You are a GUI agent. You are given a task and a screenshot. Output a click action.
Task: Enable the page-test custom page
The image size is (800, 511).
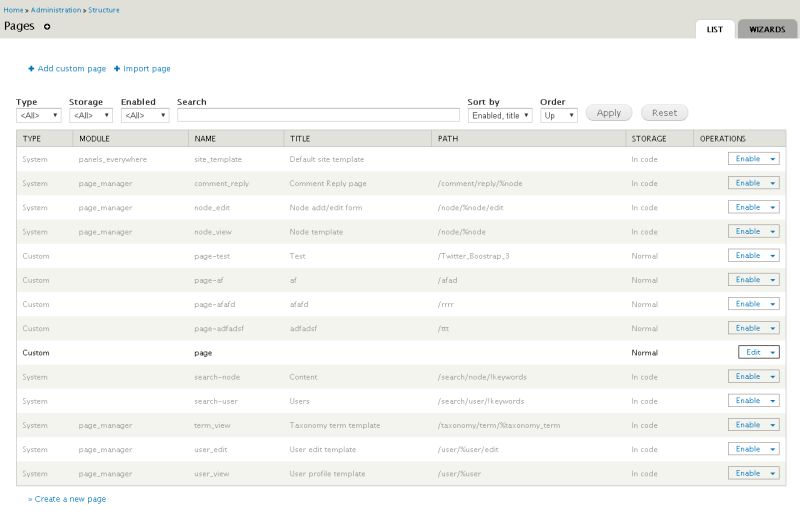coord(747,255)
